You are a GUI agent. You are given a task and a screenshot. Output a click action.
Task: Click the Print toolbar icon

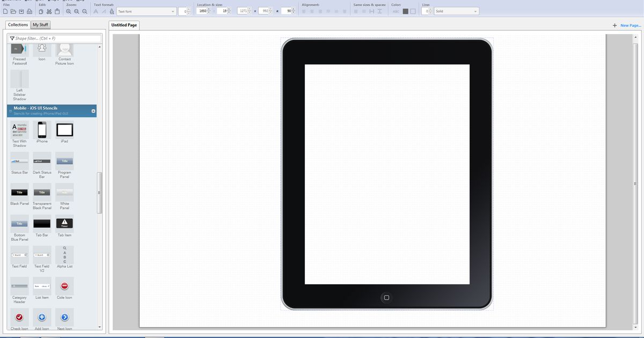coord(30,11)
